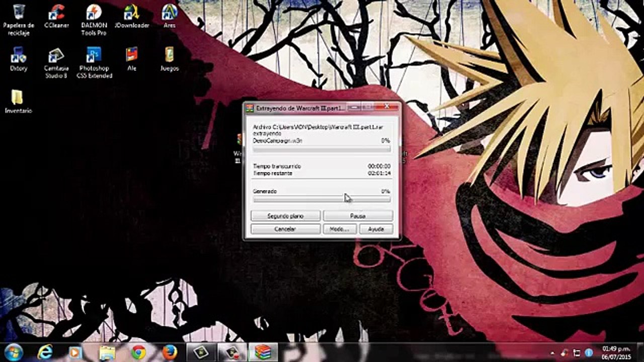This screenshot has height=362, width=644.
Task: Select Photoshop CS5 Extended desktop shortcut
Action: pyautogui.click(x=94, y=63)
